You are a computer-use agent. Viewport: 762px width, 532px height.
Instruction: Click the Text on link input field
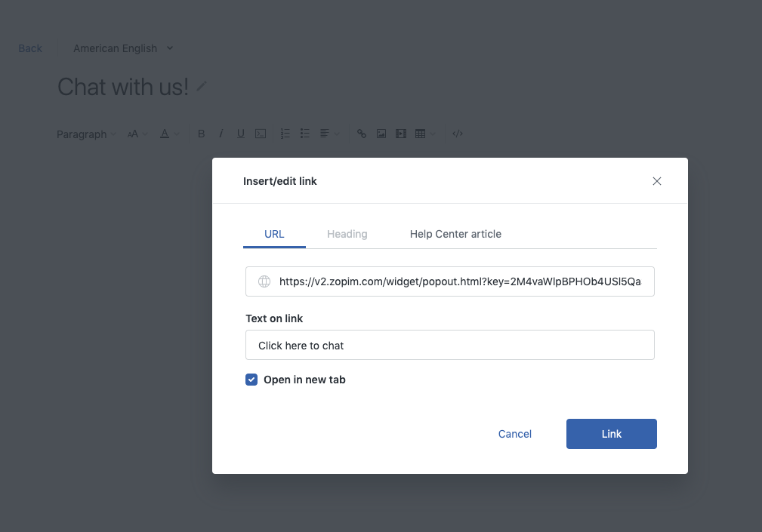450,346
